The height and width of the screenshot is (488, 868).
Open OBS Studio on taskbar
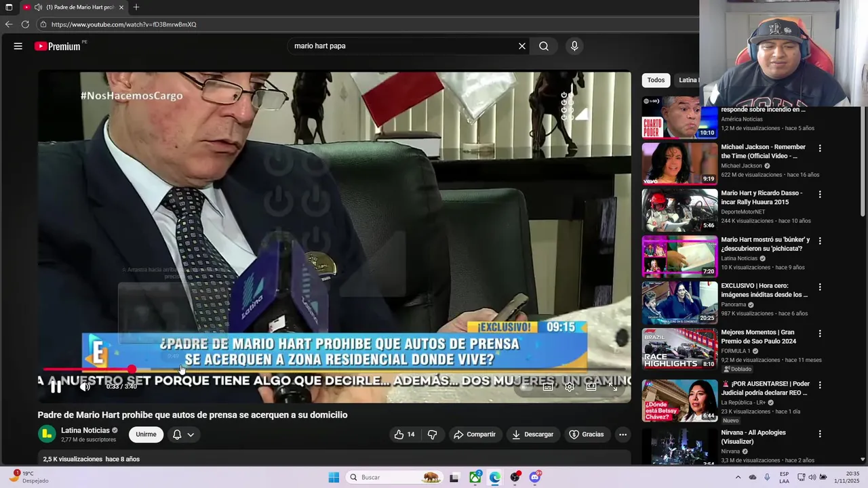(515, 477)
